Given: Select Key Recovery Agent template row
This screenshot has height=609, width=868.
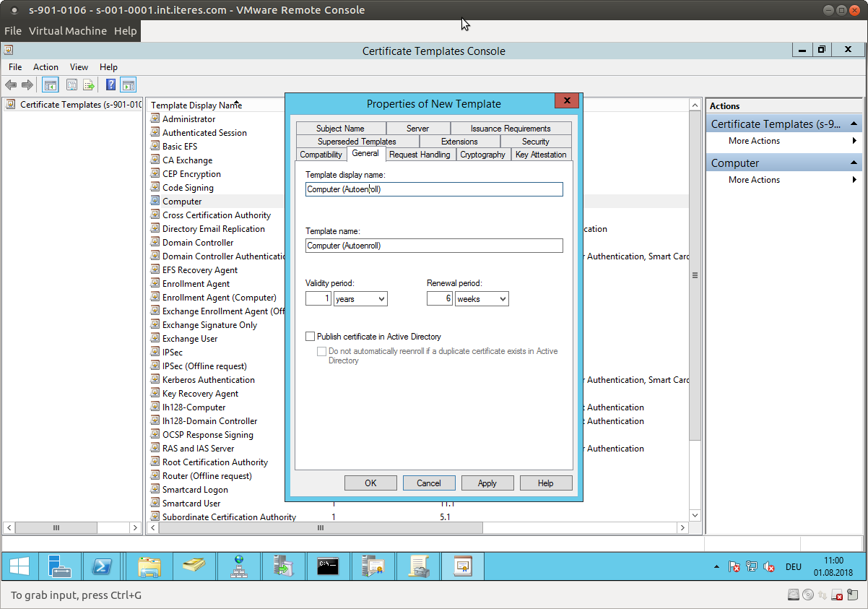Looking at the screenshot, I should coord(200,393).
